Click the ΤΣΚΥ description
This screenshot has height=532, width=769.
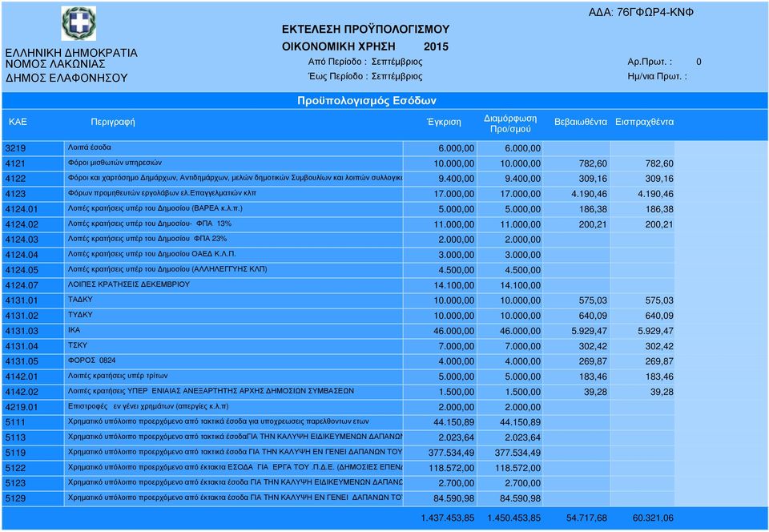click(x=78, y=345)
